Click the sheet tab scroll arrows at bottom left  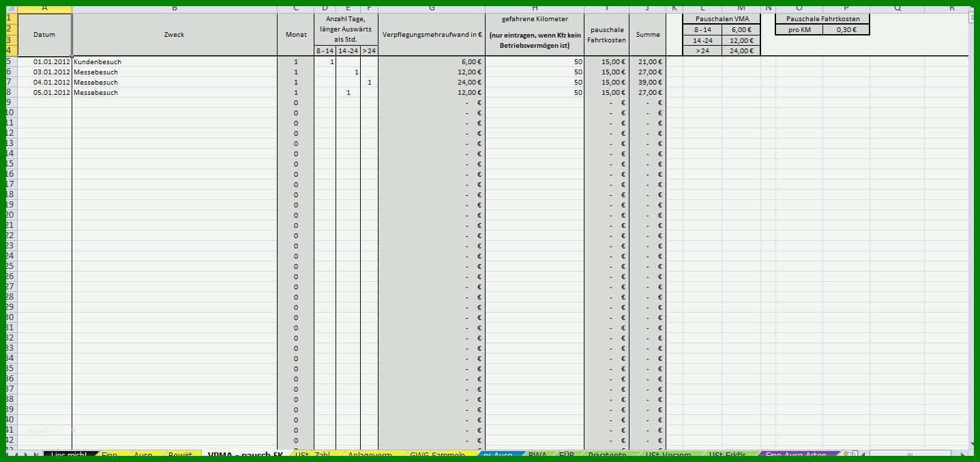(23, 455)
